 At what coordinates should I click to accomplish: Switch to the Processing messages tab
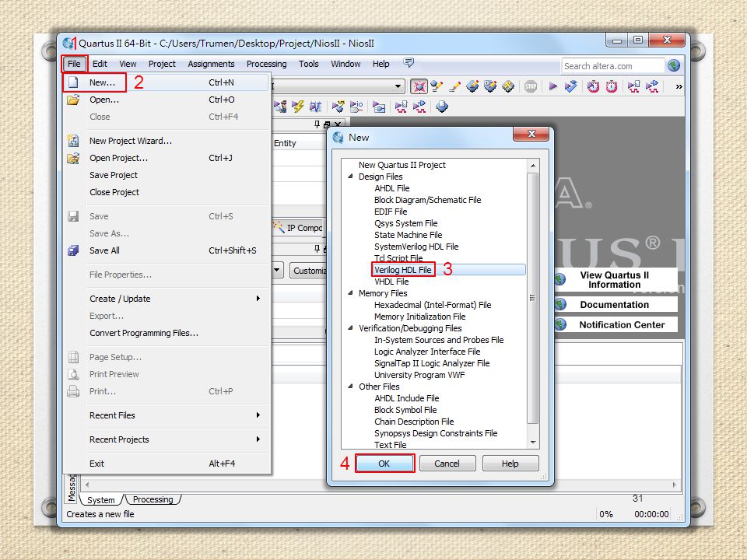pos(153,499)
